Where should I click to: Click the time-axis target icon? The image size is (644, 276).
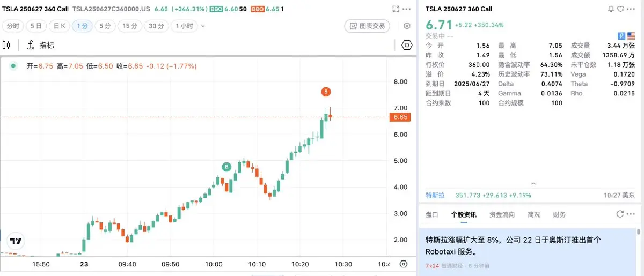(404, 264)
